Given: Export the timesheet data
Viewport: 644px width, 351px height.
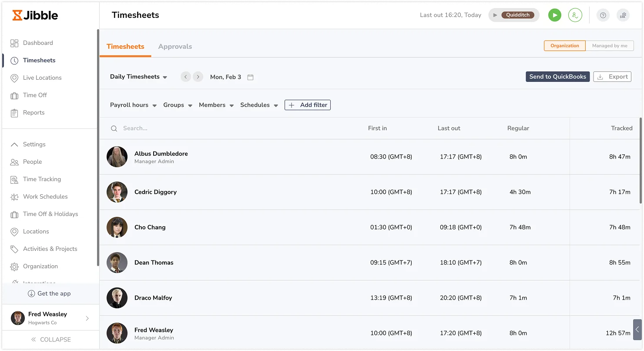Looking at the screenshot, I should [612, 77].
